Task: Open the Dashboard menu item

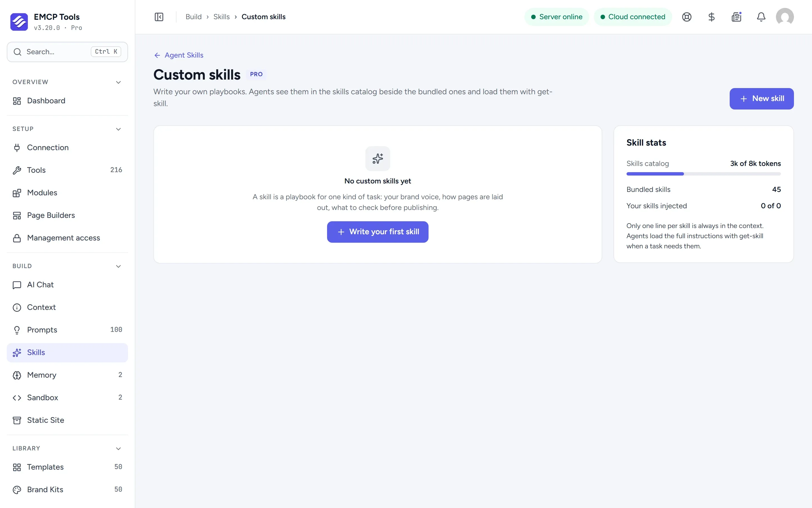Action: click(67, 101)
